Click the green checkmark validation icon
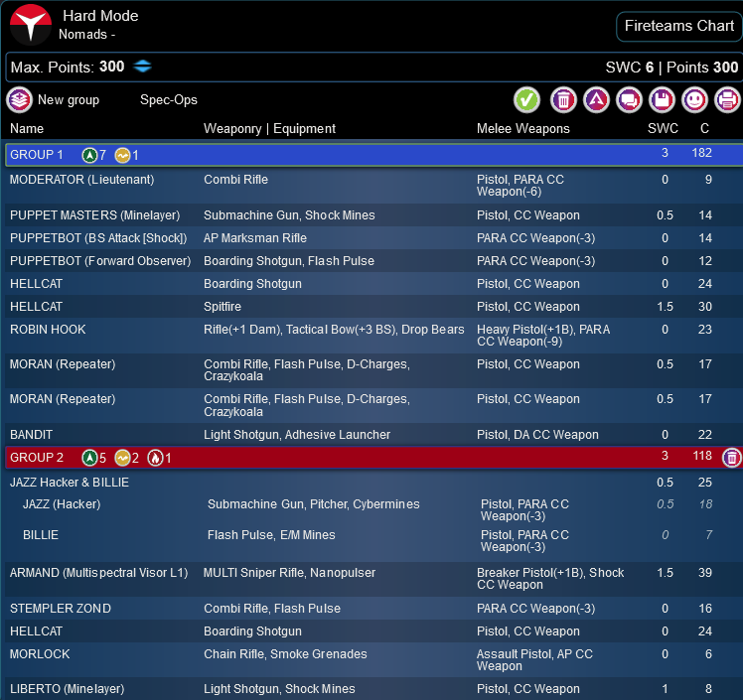The width and height of the screenshot is (743, 700). (x=526, y=100)
